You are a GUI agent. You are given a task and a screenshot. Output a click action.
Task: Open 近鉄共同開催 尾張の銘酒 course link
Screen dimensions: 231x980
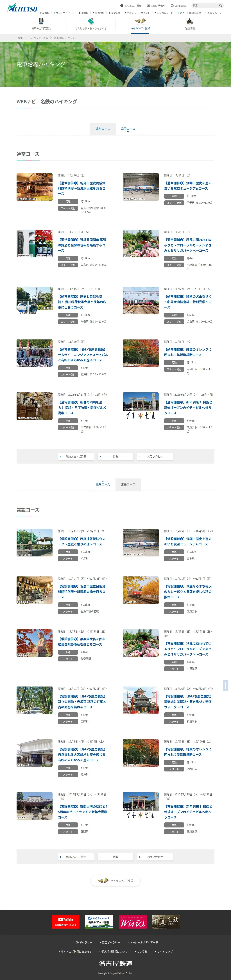(x=82, y=245)
